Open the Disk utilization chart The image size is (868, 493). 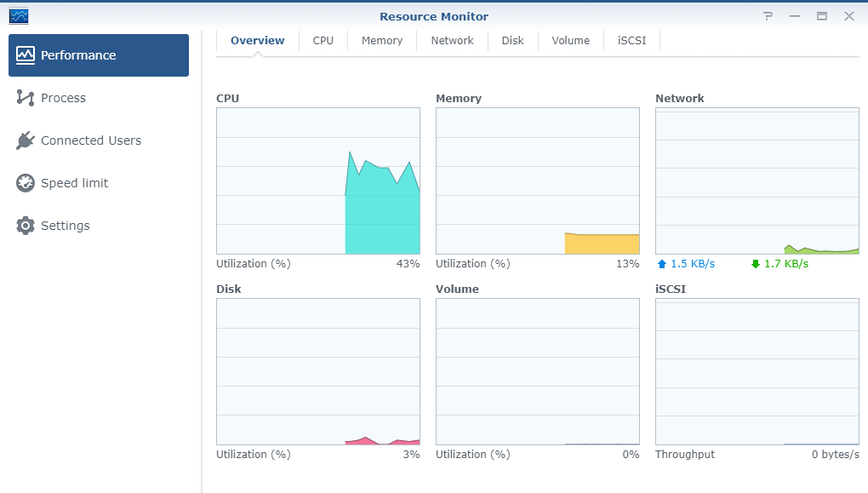tap(318, 371)
